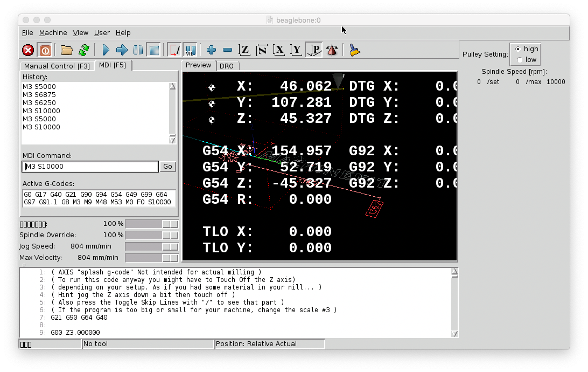
Task: Zoom out with the minus icon
Action: point(227,50)
